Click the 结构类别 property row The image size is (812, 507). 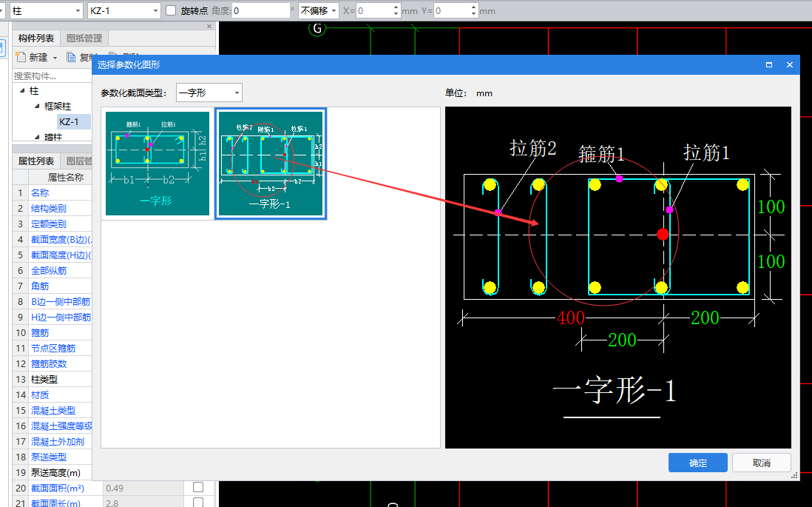[53, 209]
